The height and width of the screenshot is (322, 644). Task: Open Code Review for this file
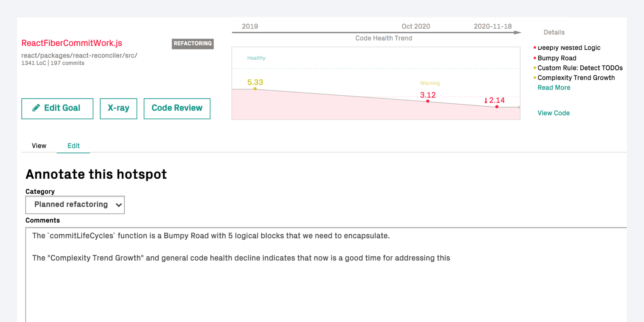pyautogui.click(x=177, y=108)
